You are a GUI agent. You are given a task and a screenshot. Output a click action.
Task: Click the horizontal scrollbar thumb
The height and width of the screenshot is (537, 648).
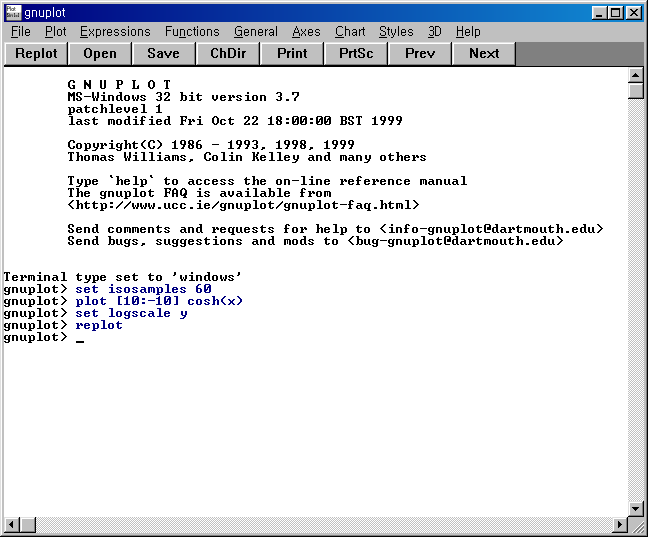(x=27, y=525)
